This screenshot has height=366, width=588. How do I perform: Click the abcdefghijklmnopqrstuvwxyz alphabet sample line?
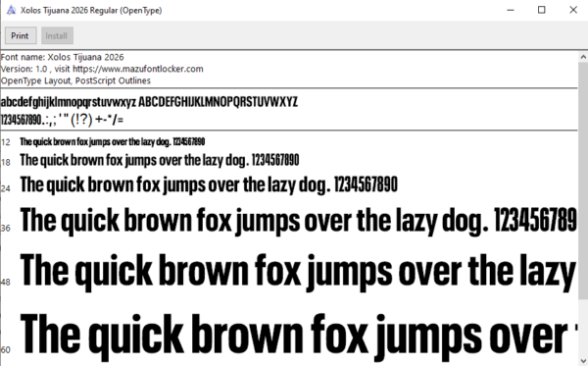pyautogui.click(x=149, y=102)
